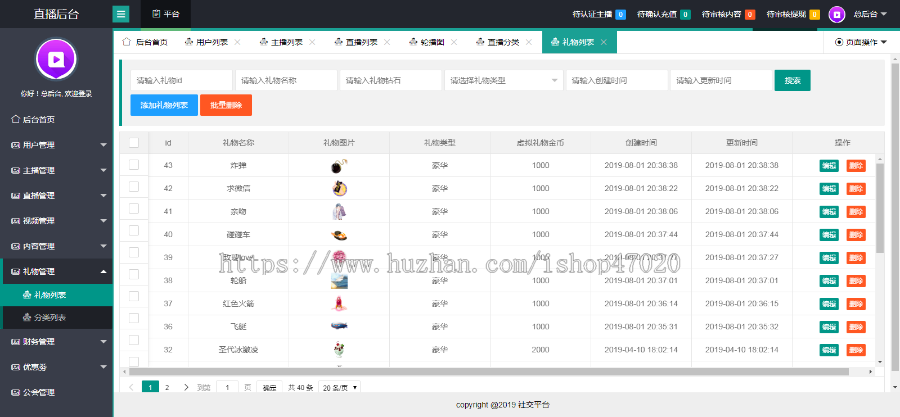The width and height of the screenshot is (900, 417).
Task: Click the green 搜索 search button
Action: click(793, 80)
